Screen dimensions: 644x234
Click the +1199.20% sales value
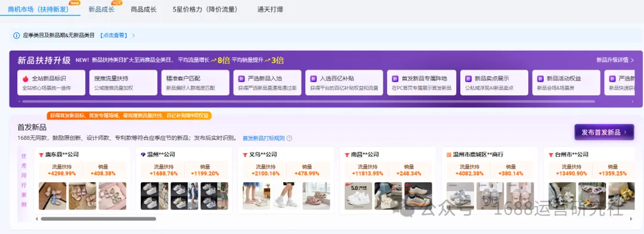click(x=205, y=173)
